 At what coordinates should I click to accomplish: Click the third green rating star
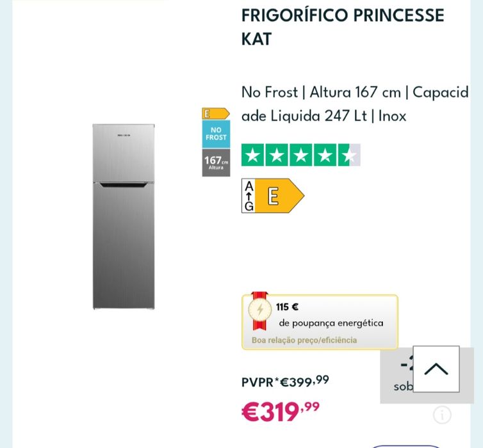[301, 155]
